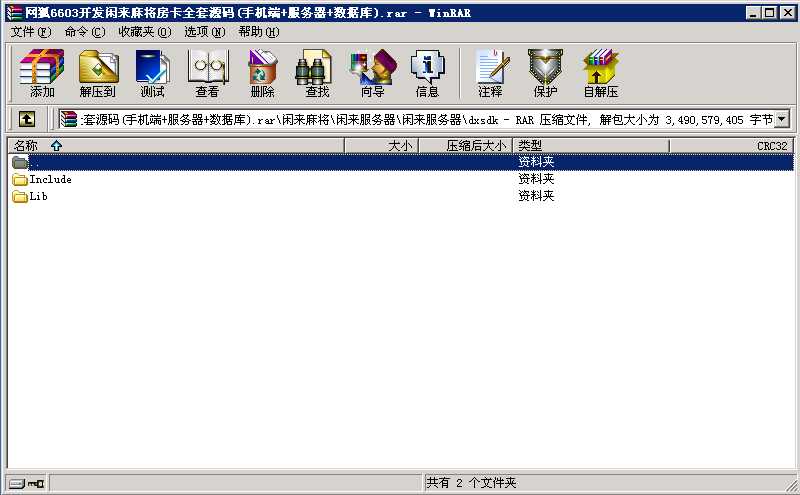Open the 收藏夹(O) menu
This screenshot has height=495, width=800.
click(x=145, y=32)
